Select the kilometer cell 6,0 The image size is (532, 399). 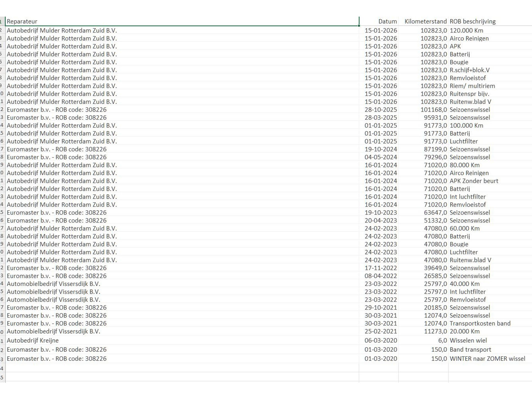coord(442,340)
